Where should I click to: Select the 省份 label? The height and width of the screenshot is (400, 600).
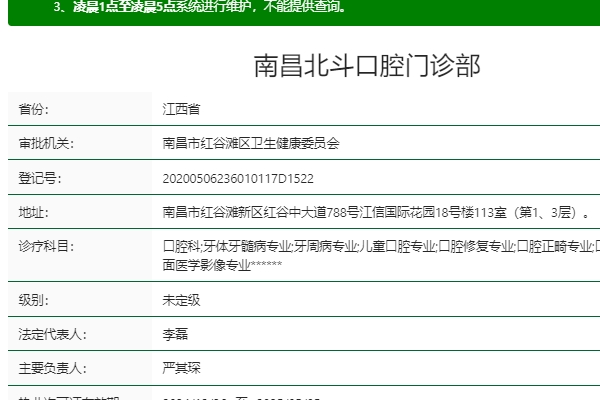pos(34,109)
